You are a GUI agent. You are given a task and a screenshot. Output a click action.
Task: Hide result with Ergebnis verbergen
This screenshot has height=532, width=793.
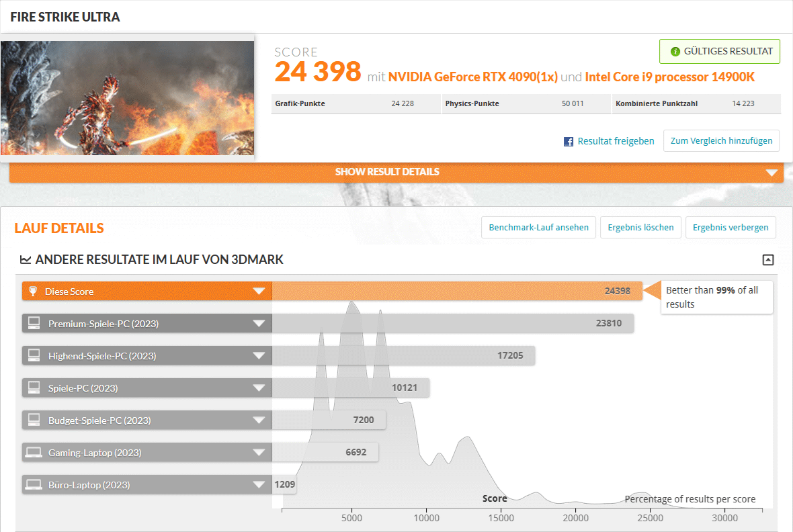pyautogui.click(x=731, y=228)
